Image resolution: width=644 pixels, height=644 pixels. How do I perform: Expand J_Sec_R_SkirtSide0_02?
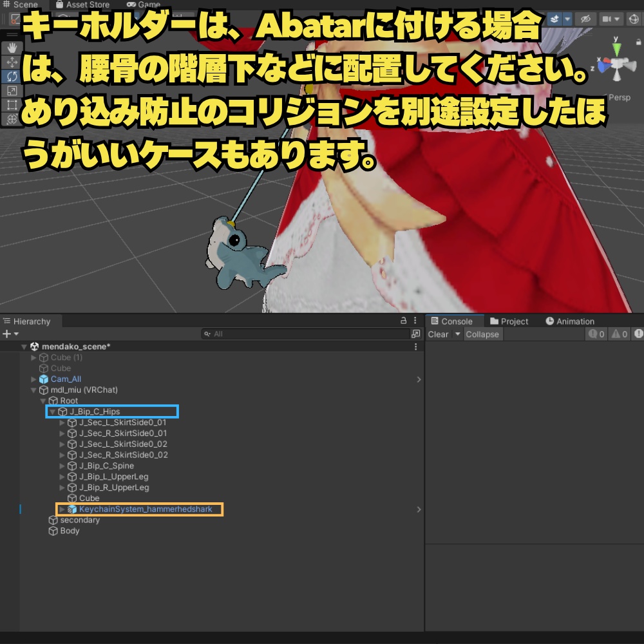click(62, 455)
